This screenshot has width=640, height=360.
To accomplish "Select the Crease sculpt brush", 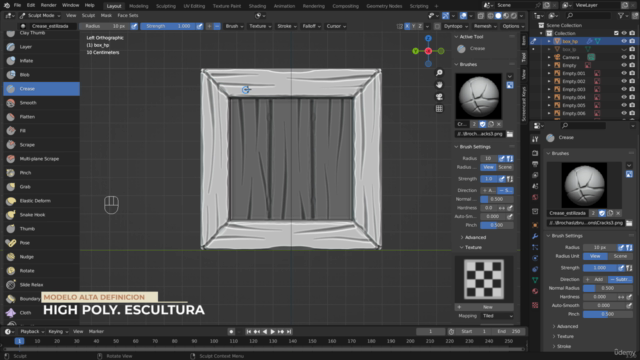I will point(41,89).
